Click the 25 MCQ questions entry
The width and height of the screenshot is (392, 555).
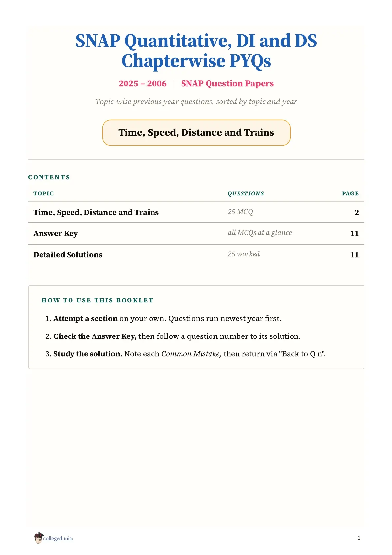pyautogui.click(x=240, y=212)
